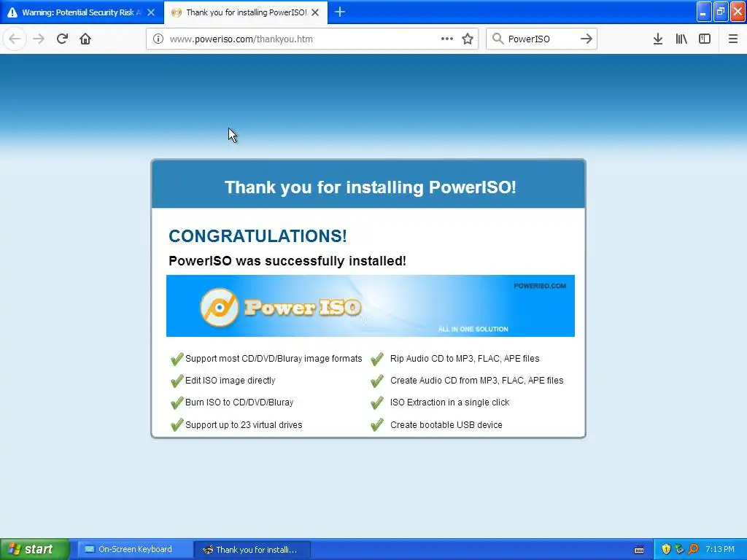
Task: Open the Windows Start menu
Action: pyautogui.click(x=35, y=549)
